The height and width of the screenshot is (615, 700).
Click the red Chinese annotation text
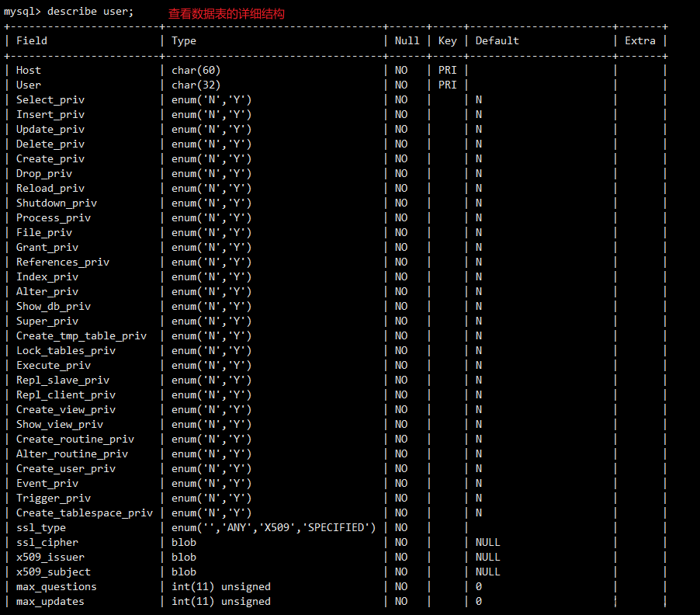tap(227, 14)
